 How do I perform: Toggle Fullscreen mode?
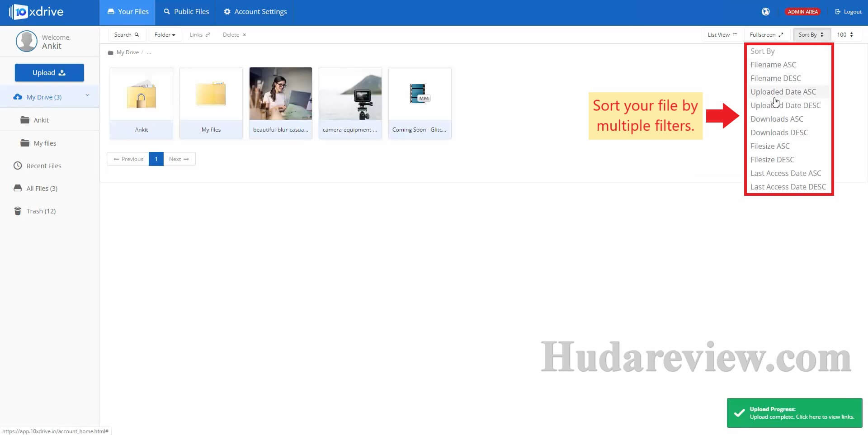(x=766, y=35)
